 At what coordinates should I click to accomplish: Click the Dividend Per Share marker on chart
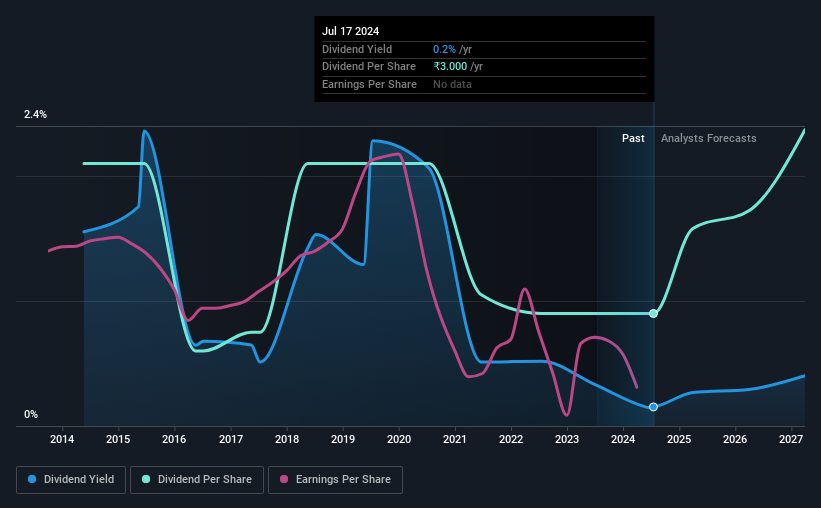pyautogui.click(x=653, y=314)
